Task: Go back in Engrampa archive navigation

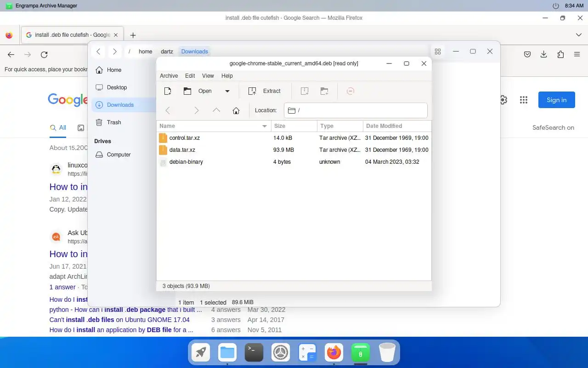Action: [x=168, y=110]
